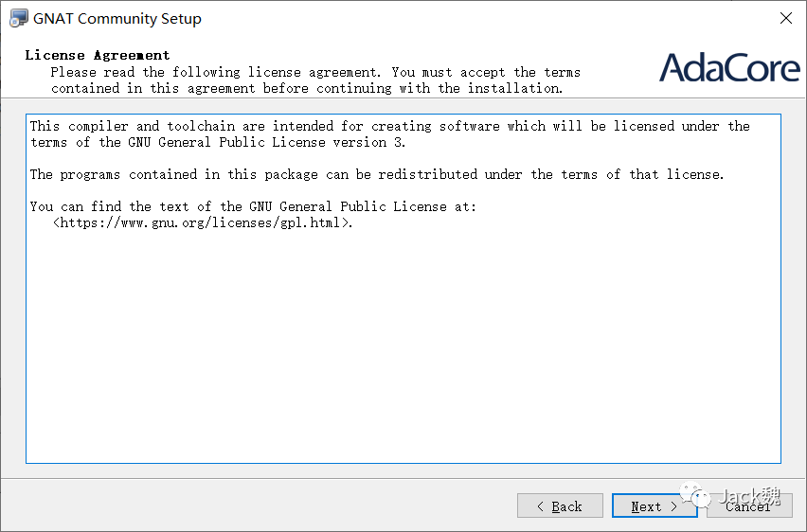Click the empty title bar area right of the title
The height and width of the screenshot is (532, 807).
(474, 19)
